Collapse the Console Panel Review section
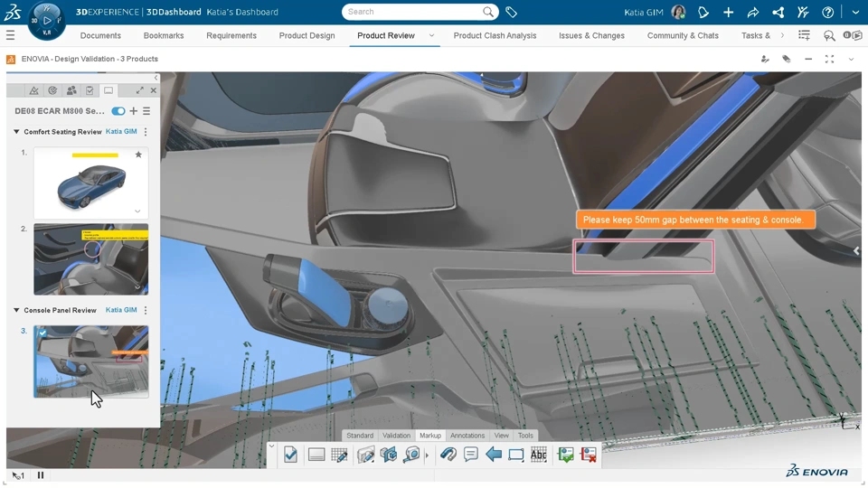868x488 pixels. pos(16,310)
